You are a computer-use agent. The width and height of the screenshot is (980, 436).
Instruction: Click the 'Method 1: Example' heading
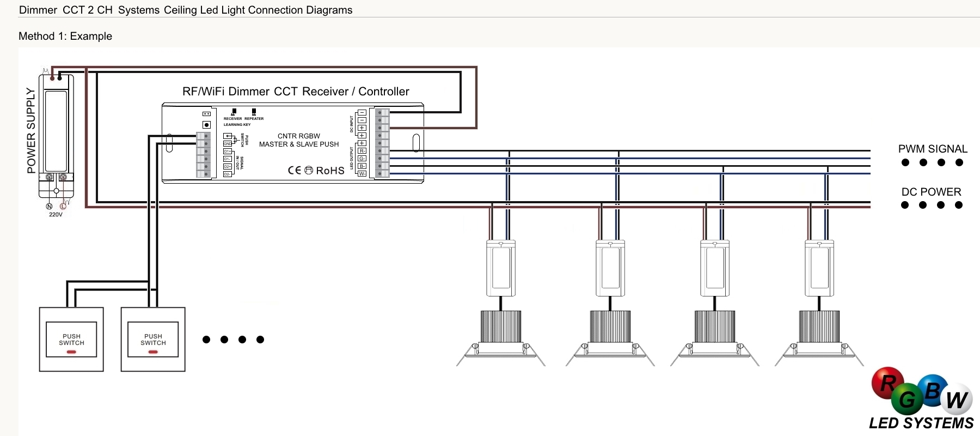pyautogui.click(x=65, y=37)
